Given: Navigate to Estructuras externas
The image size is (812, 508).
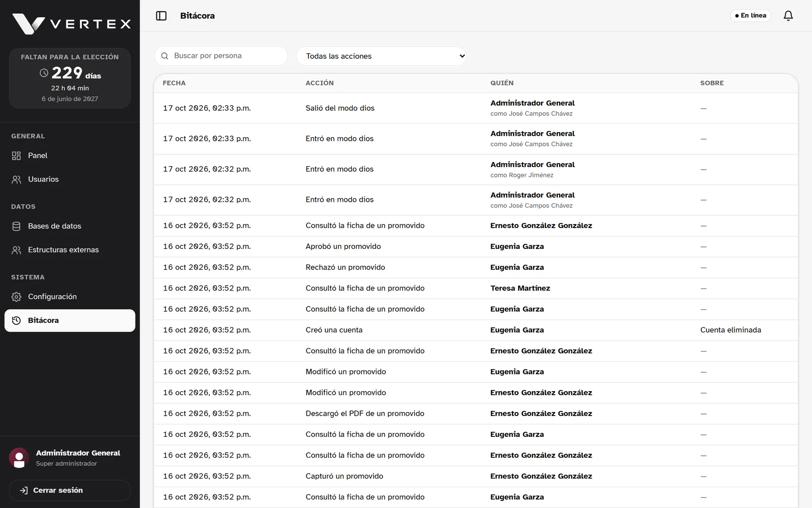Looking at the screenshot, I should click(70, 250).
